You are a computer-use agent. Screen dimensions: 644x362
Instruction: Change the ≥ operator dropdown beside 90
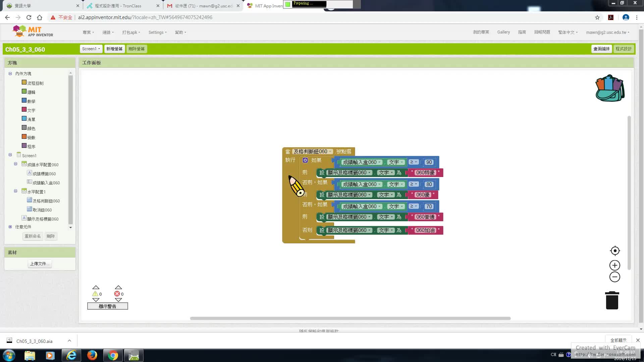tap(414, 162)
